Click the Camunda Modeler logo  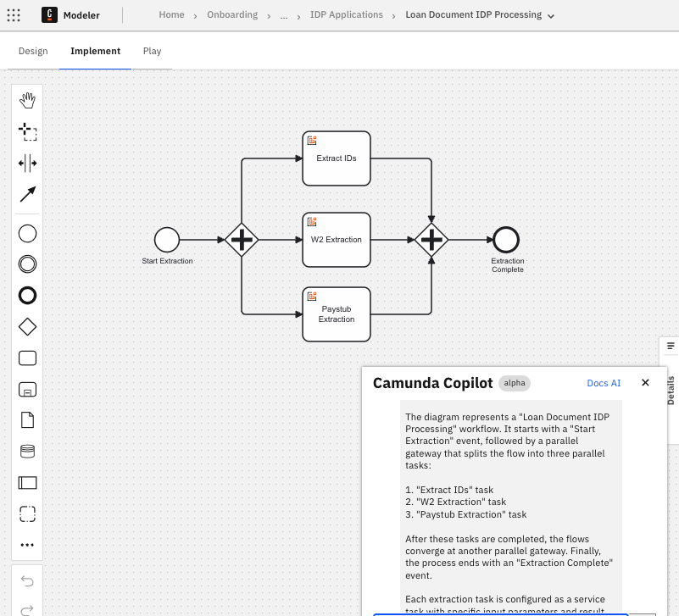click(x=49, y=14)
